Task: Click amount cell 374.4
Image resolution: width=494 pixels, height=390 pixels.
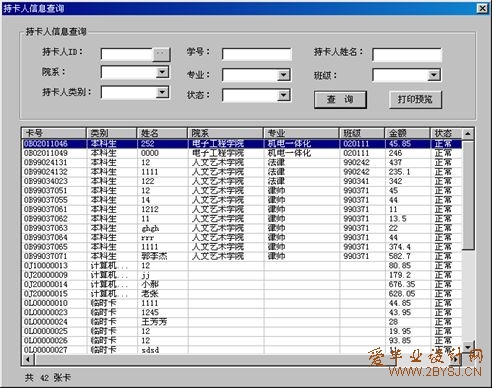Action: pyautogui.click(x=400, y=247)
